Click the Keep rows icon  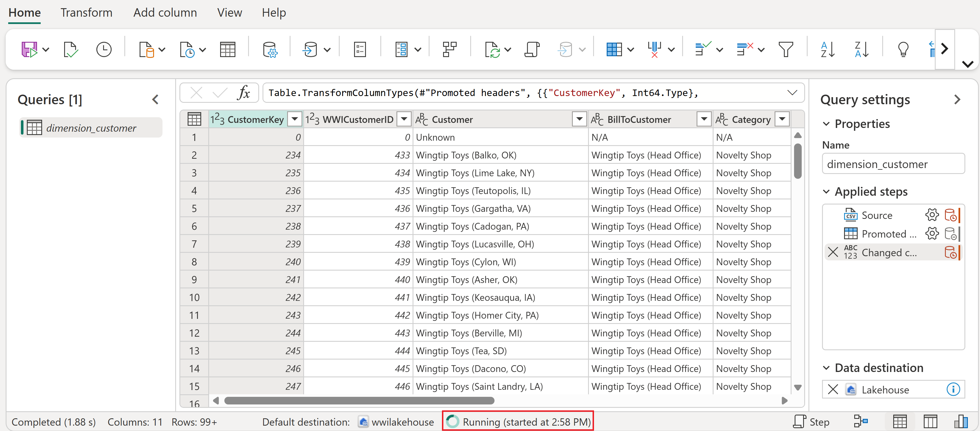pos(703,49)
